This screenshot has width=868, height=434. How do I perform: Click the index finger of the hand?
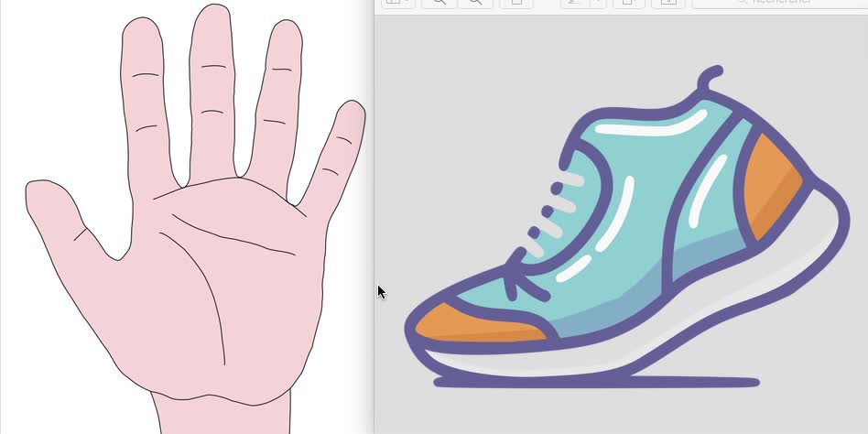click(142, 92)
